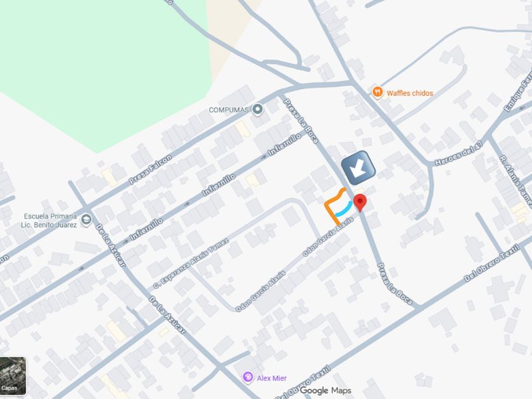Open the Capas layers thumbnail
Image resolution: width=532 pixels, height=399 pixels.
click(13, 376)
